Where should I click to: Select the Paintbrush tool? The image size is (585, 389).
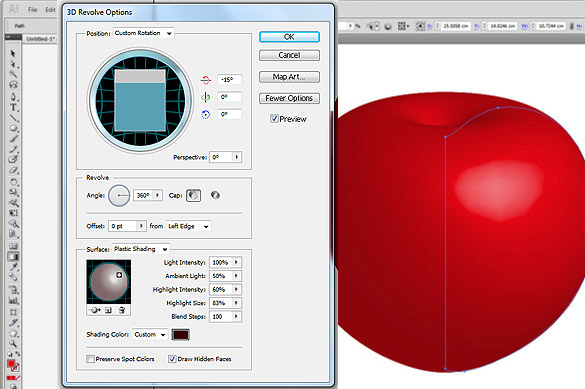(13, 139)
